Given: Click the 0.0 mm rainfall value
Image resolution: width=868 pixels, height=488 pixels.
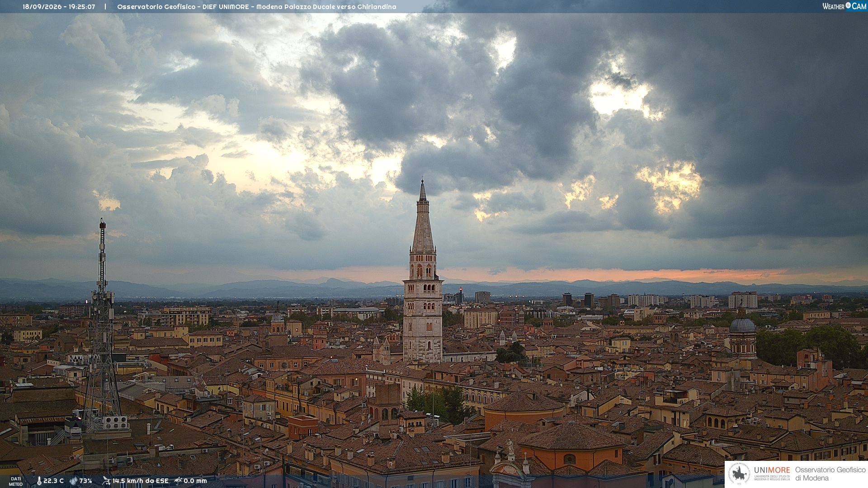Looking at the screenshot, I should coord(195,481).
